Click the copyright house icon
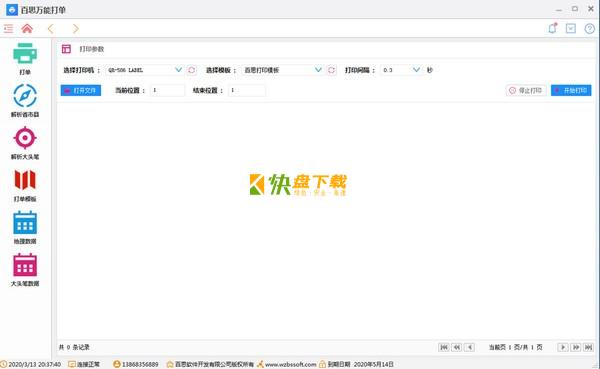Viewport: 600px width, 369px height. tap(170, 364)
